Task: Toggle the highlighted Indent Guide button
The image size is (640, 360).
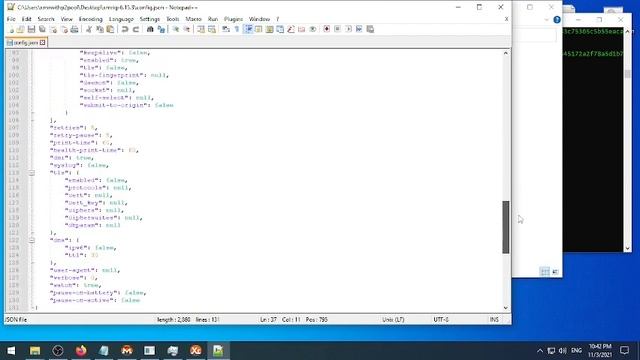Action: [248, 29]
